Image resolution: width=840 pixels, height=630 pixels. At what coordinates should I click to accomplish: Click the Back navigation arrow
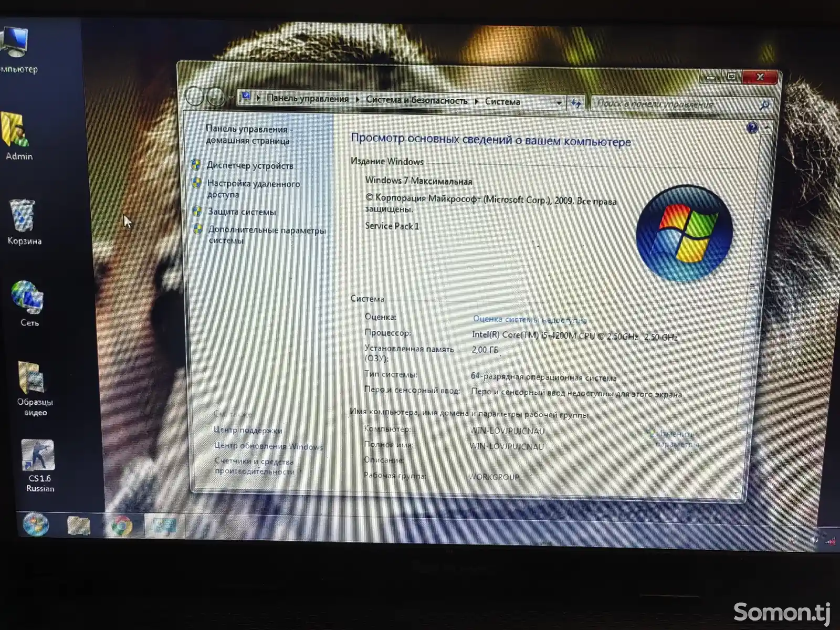[x=195, y=96]
